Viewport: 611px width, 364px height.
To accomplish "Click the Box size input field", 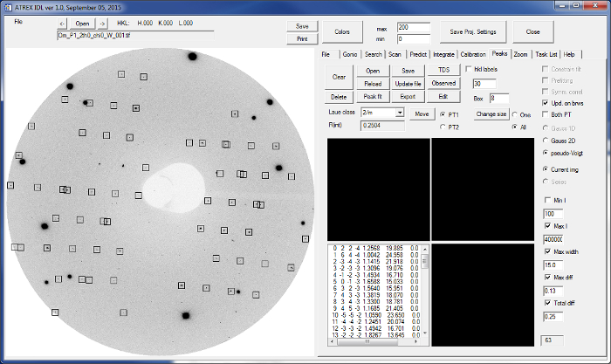I will [498, 99].
